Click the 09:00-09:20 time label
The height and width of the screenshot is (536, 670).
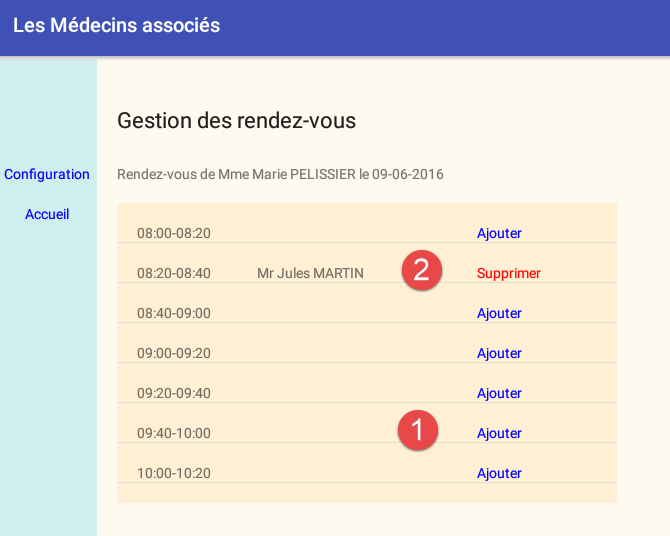point(174,353)
